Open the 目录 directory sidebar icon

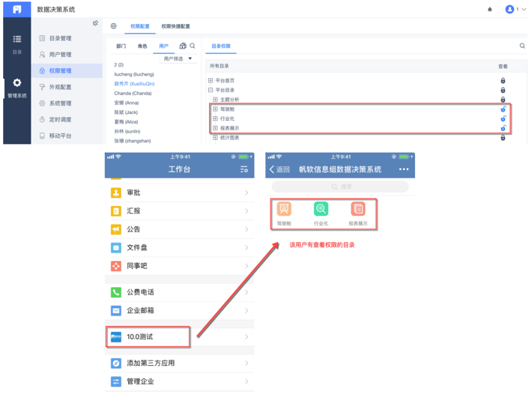(17, 39)
